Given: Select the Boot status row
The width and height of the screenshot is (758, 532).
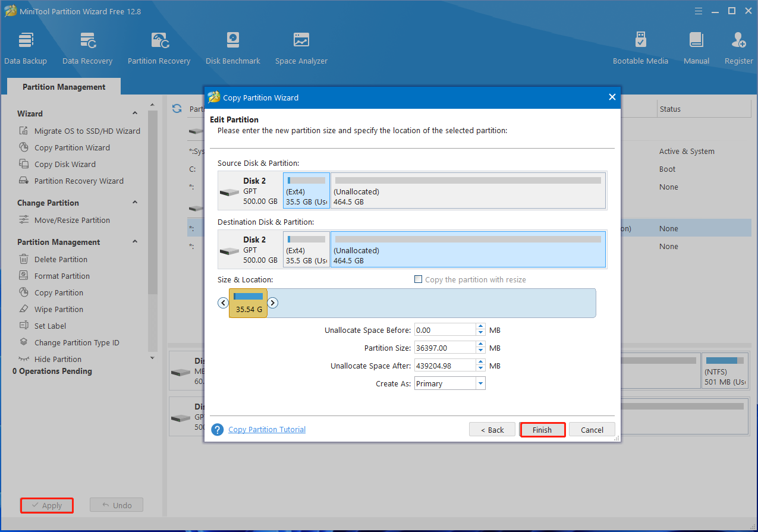Looking at the screenshot, I should pyautogui.click(x=667, y=169).
